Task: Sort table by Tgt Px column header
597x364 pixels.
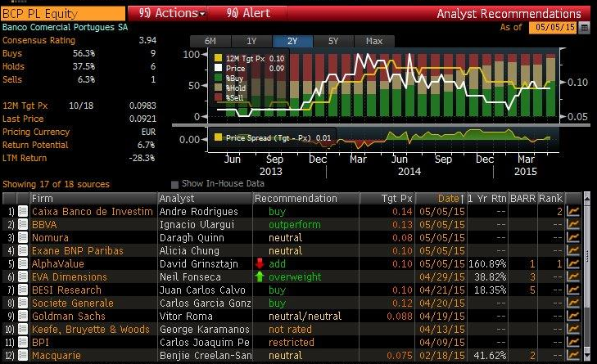Action: point(387,198)
